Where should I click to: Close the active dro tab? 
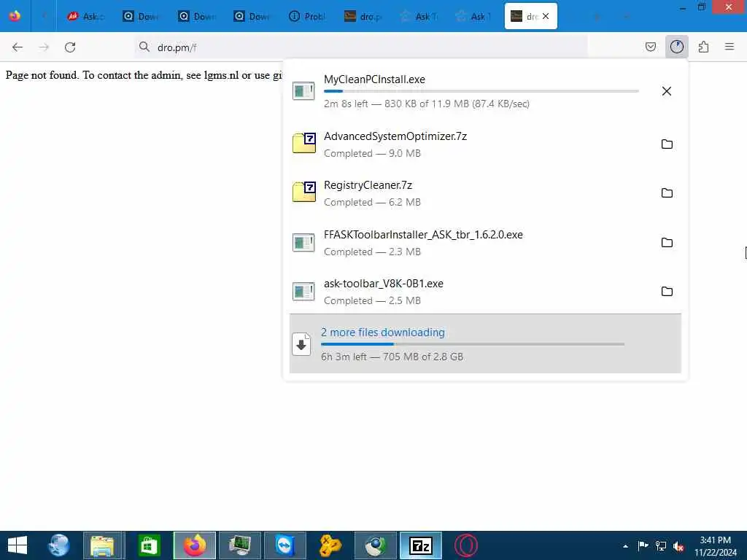(546, 16)
